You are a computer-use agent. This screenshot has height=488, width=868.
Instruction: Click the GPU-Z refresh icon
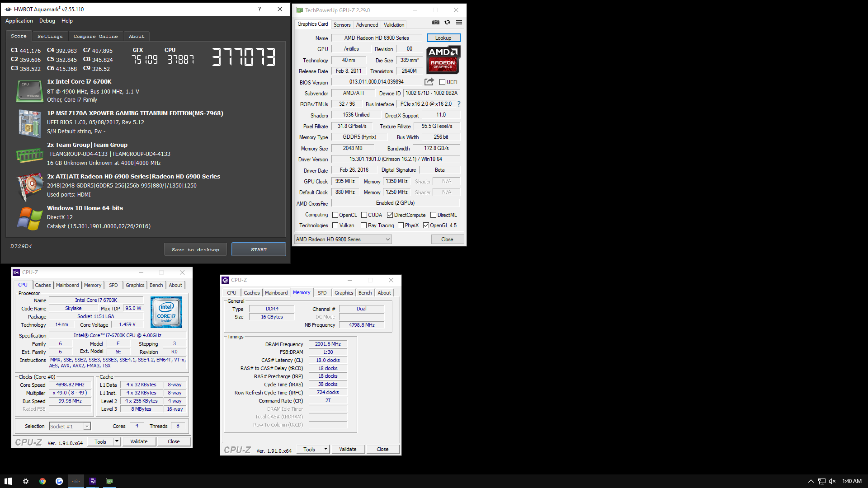[x=447, y=22]
